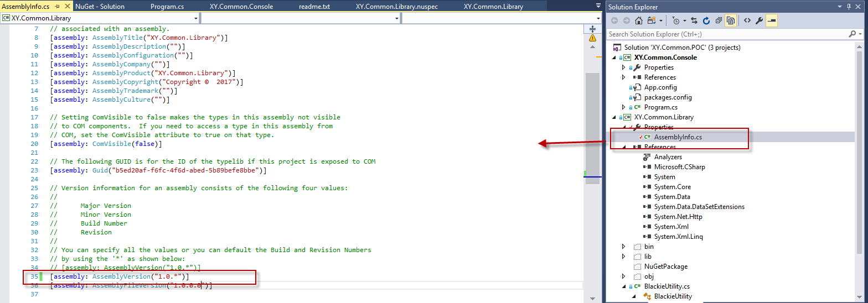This screenshot has height=303, width=868.
Task: Click the View Code angle-brackets icon
Action: [x=747, y=20]
